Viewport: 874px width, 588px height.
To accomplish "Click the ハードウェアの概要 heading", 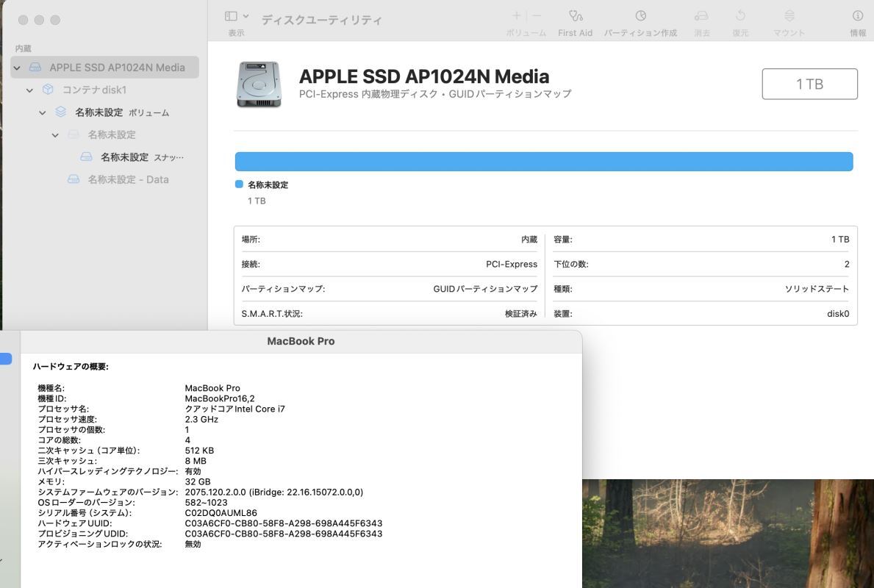I will coord(71,367).
